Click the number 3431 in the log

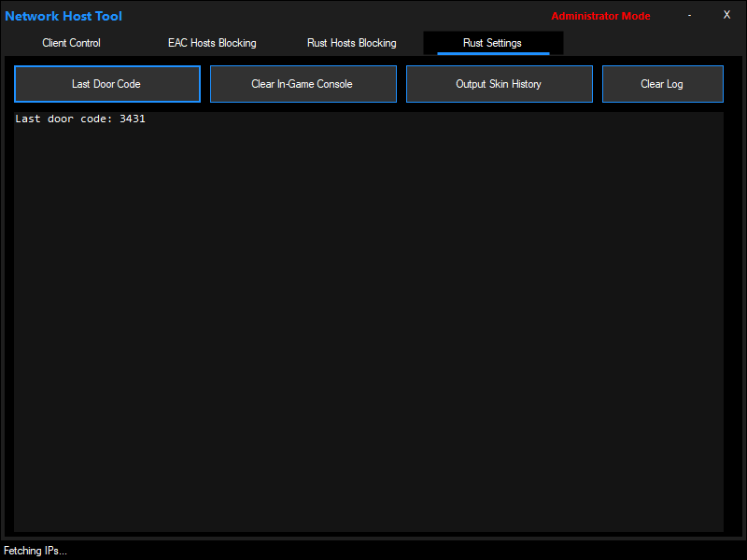132,119
